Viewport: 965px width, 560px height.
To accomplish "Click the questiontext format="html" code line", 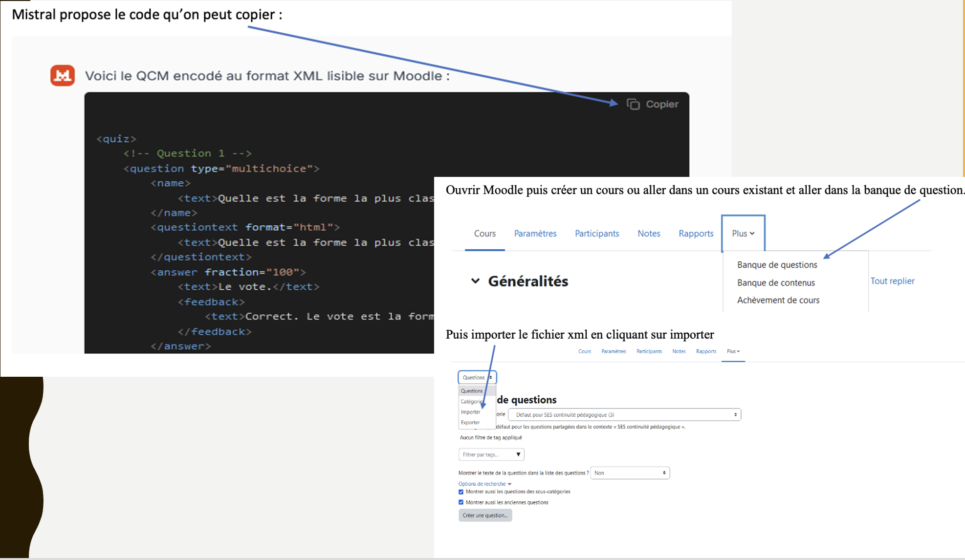I will point(245,227).
